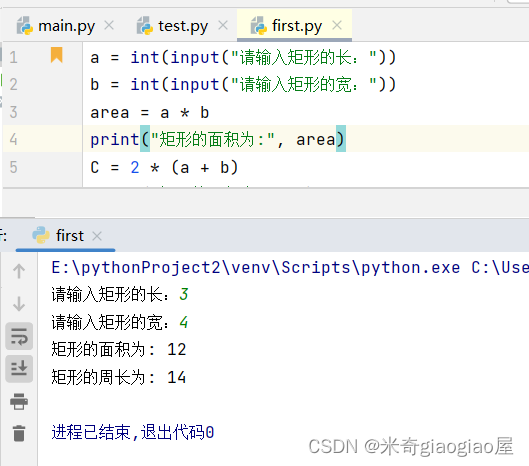
Task: Open the 'first' run tab
Action: pos(65,236)
